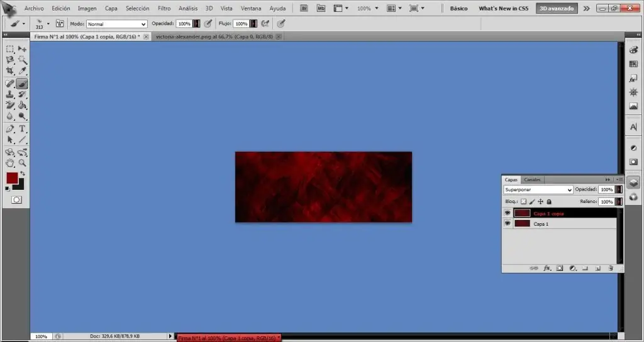
Task: Select the Zoom tool in the toolbox
Action: point(22,163)
